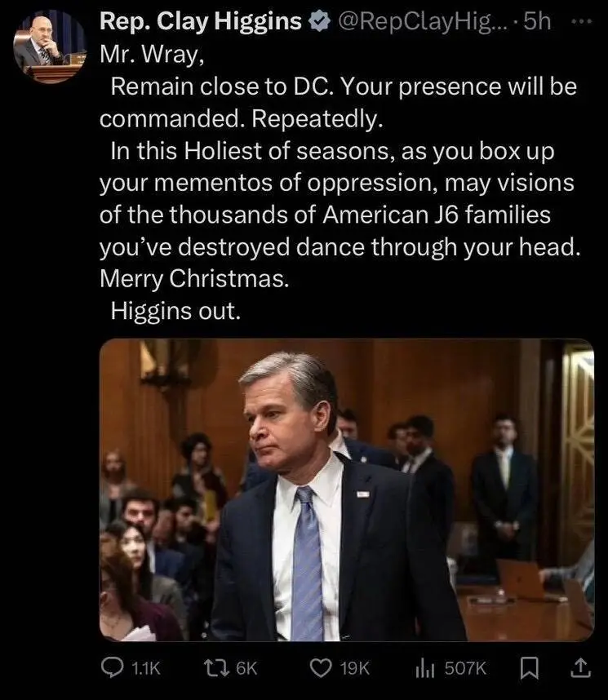Open the @RepClayHig... handle link
The image size is (608, 700).
[x=423, y=21]
